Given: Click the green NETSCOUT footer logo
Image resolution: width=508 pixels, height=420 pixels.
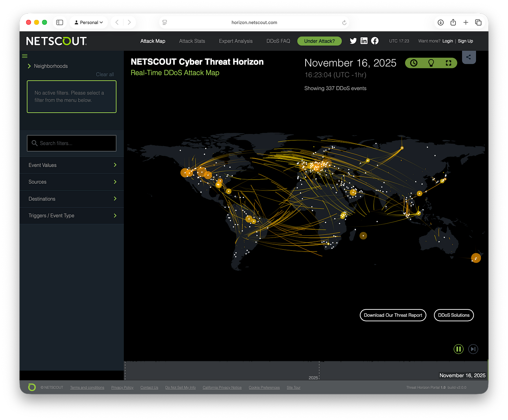Looking at the screenshot, I should 32,387.
